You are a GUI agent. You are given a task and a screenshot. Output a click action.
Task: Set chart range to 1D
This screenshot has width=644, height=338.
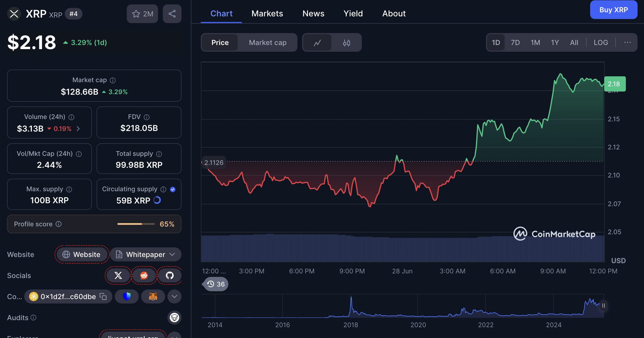click(496, 43)
